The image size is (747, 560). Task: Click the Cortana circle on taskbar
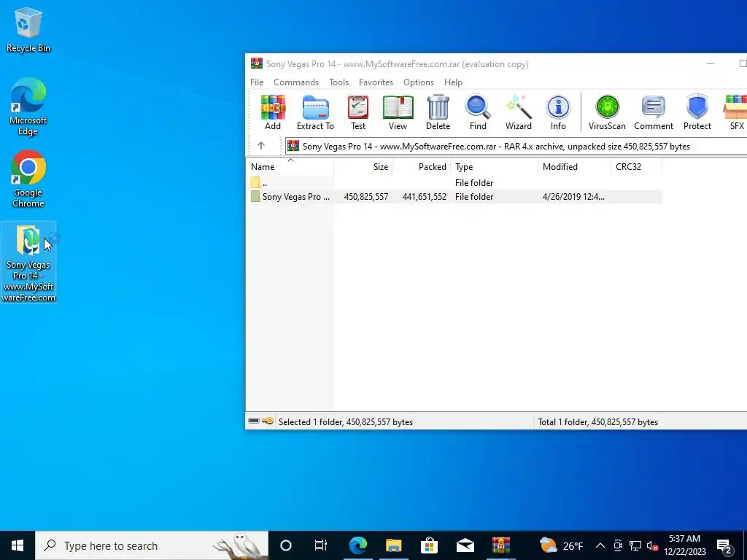pyautogui.click(x=286, y=545)
